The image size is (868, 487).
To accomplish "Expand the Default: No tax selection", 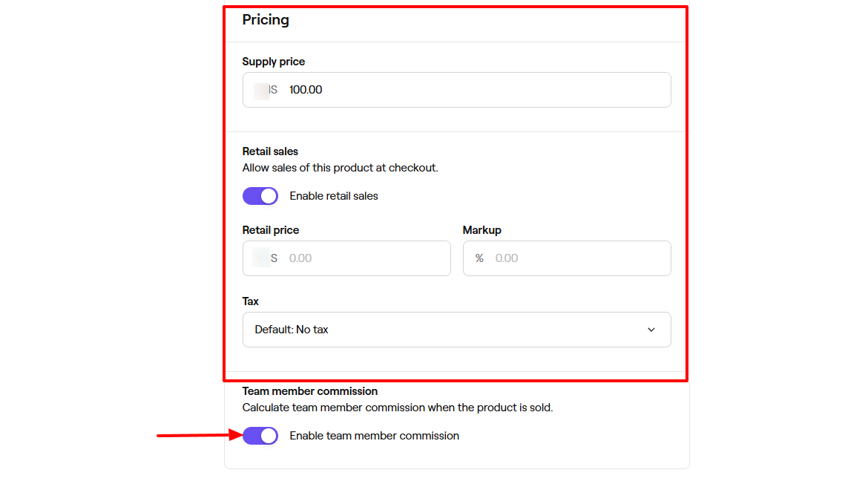I will pyautogui.click(x=456, y=330).
